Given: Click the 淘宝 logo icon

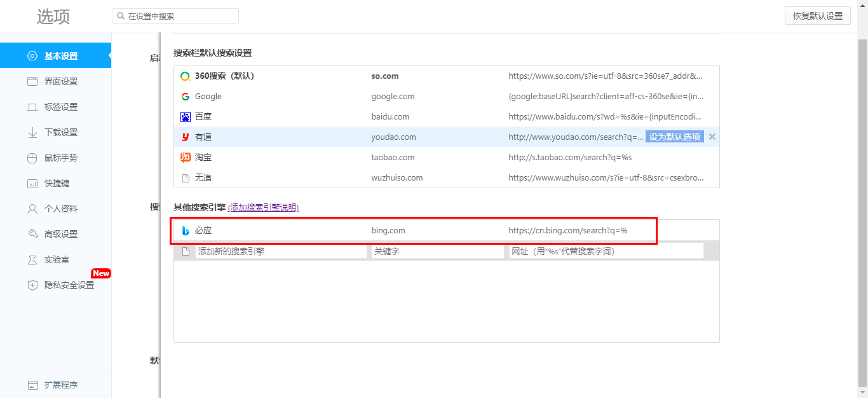Looking at the screenshot, I should [186, 158].
